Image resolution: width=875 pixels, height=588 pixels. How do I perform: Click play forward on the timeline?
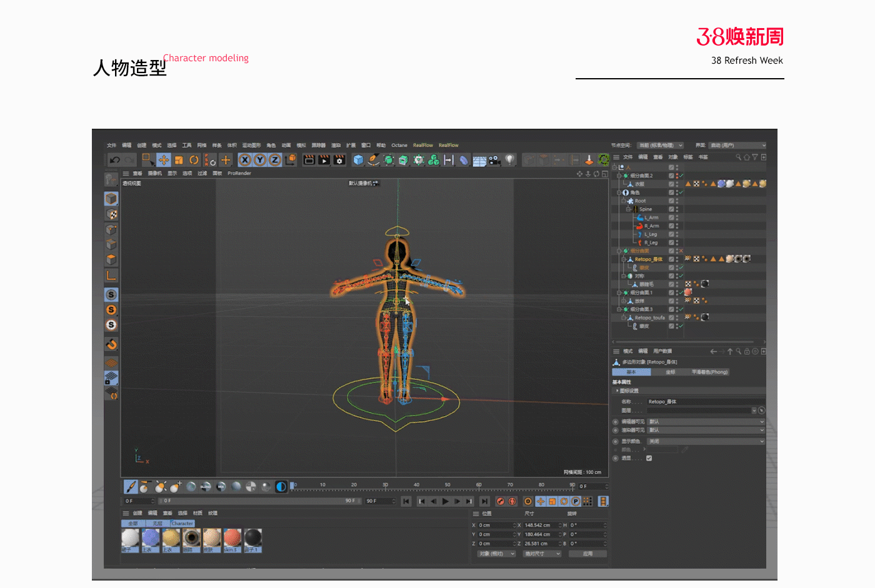[445, 501]
